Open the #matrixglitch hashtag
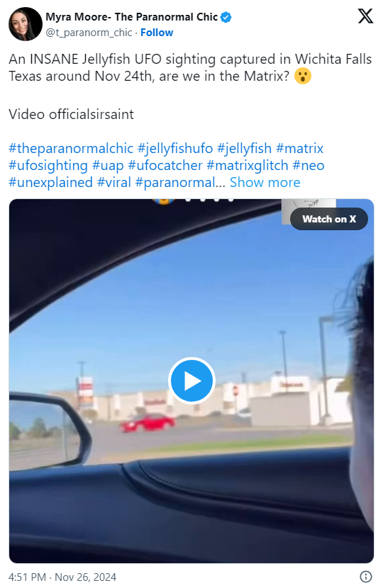The height and width of the screenshot is (588, 383). 248,165
